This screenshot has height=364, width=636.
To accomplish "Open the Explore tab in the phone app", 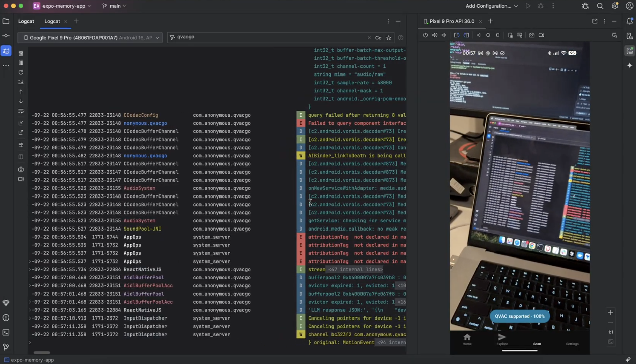I will [x=502, y=339].
